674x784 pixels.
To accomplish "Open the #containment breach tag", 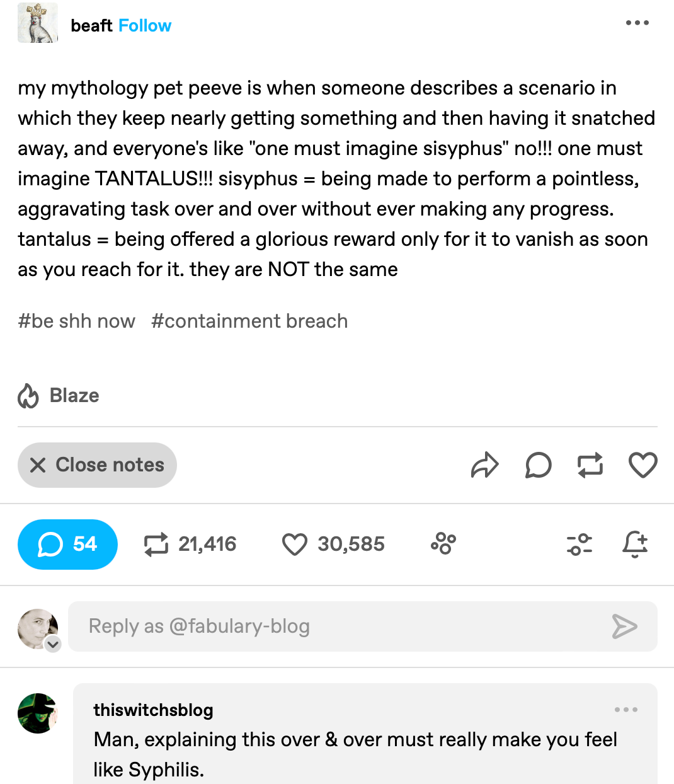I will coord(249,321).
